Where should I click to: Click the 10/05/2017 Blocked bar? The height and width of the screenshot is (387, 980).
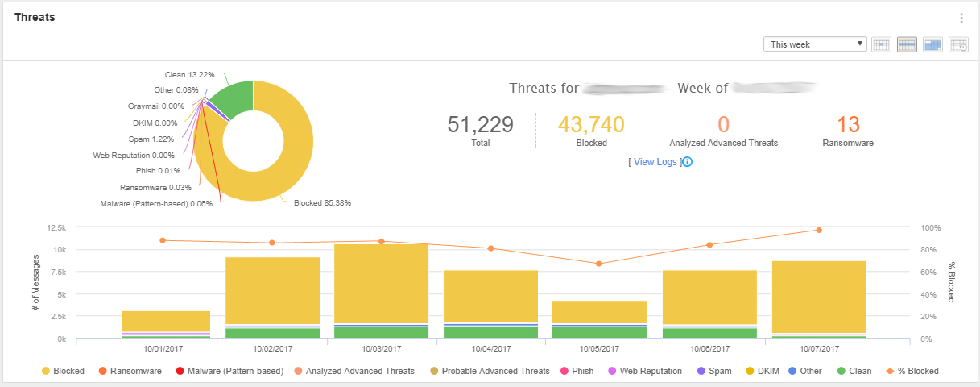599,312
